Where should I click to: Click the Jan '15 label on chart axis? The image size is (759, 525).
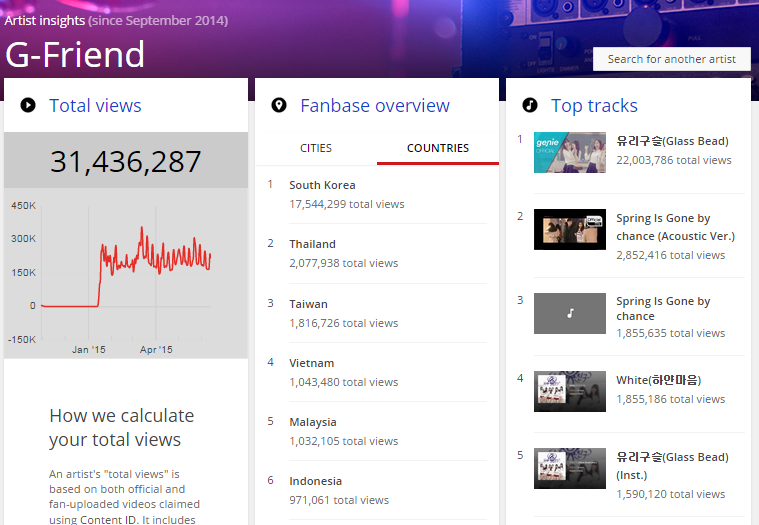[89, 349]
